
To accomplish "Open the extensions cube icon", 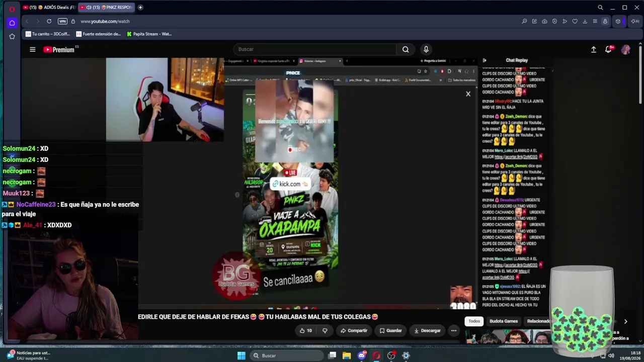I will click(618, 21).
